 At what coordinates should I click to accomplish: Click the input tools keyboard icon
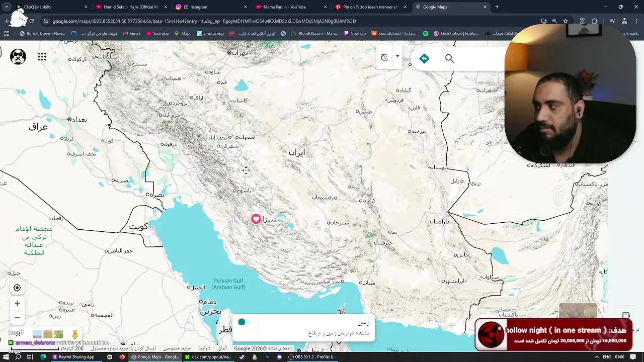coord(384,57)
